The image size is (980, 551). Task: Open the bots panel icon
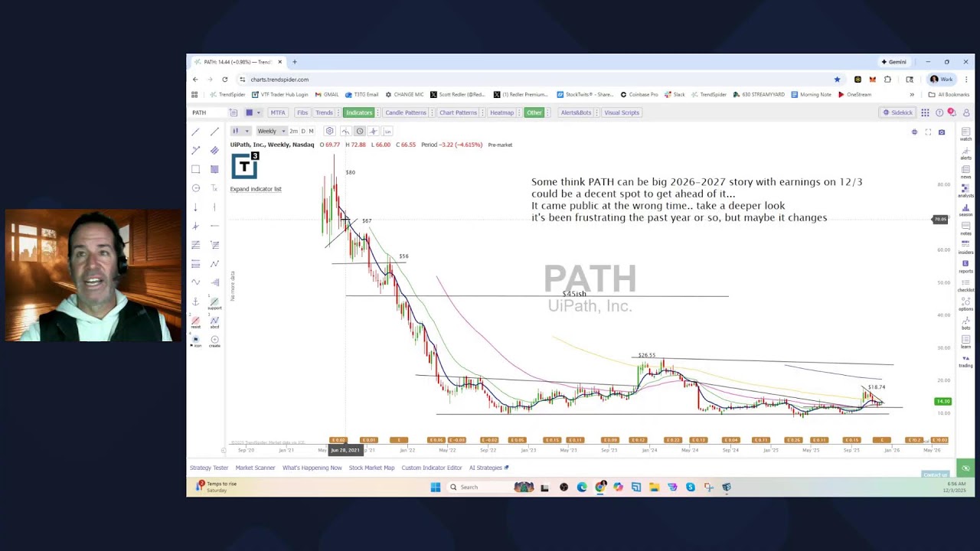point(965,323)
